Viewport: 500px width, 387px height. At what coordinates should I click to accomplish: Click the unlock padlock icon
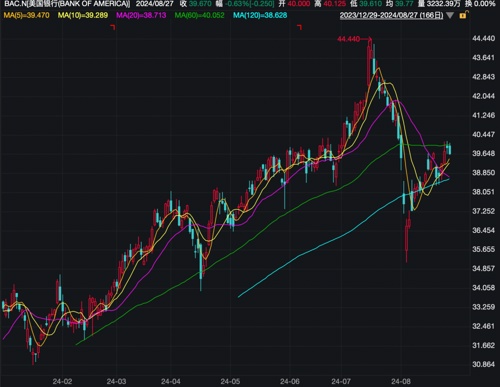[x=464, y=15]
